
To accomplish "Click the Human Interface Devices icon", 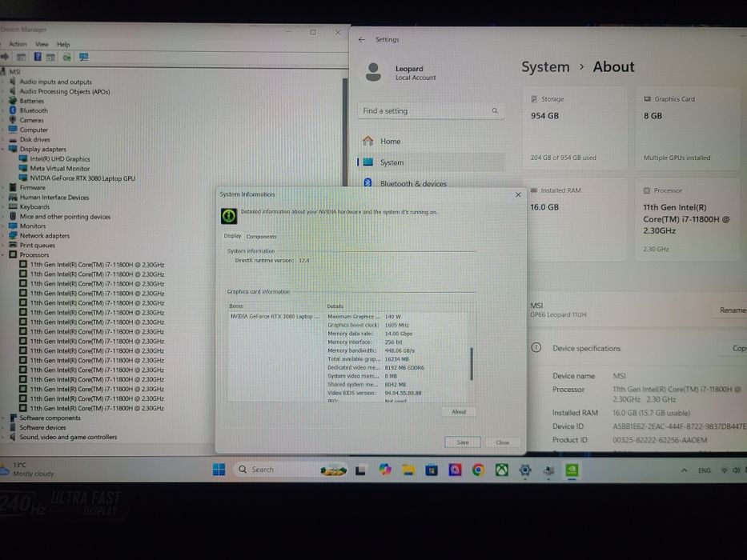I will [x=13, y=197].
